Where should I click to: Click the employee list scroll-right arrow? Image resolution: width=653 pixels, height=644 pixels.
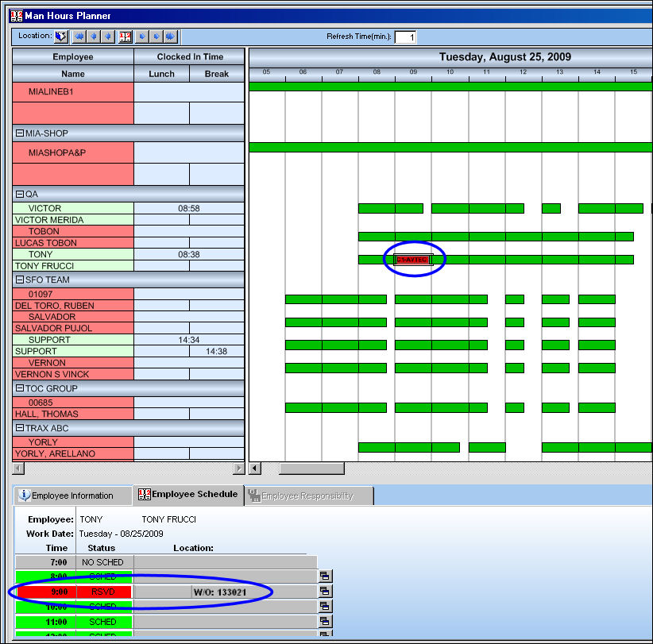tap(238, 469)
